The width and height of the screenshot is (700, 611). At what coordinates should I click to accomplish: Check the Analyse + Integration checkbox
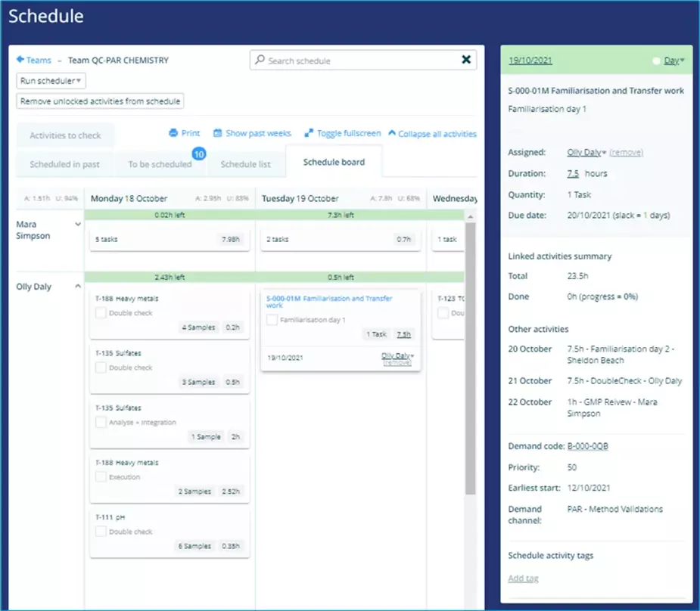(101, 422)
